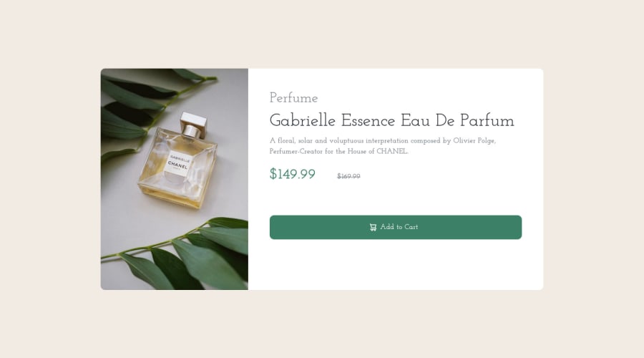The image size is (644, 358).
Task: Click the Add to Cart button label
Action: click(x=399, y=227)
